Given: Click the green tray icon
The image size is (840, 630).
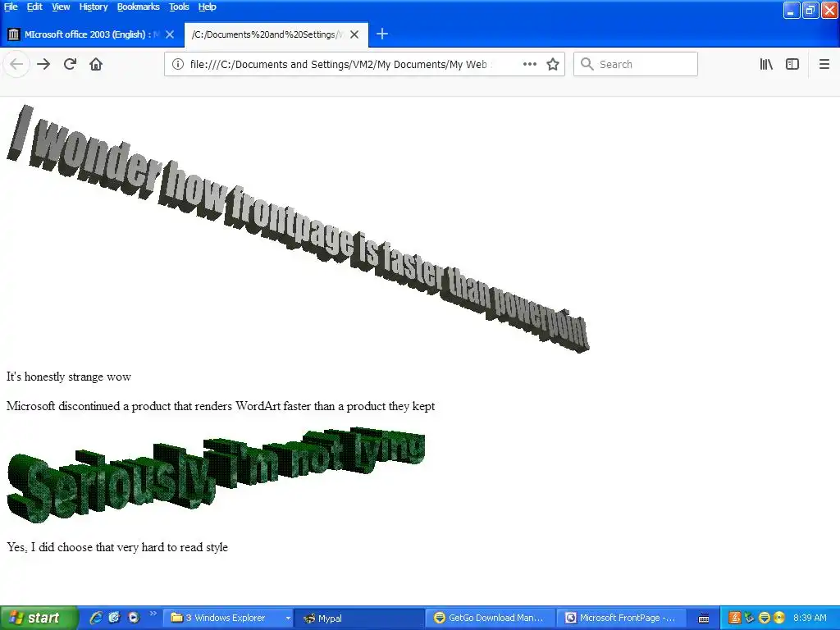Looking at the screenshot, I should pyautogui.click(x=750, y=618).
